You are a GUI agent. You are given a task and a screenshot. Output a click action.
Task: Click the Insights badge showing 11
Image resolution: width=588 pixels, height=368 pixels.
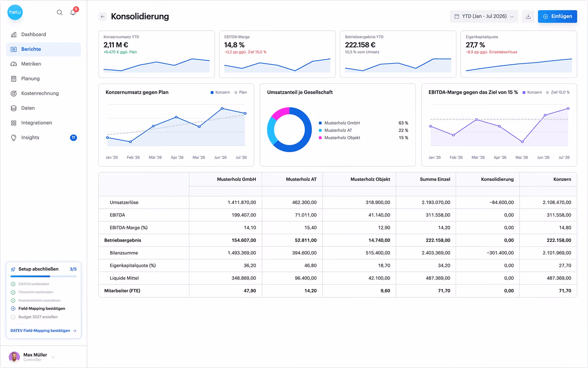tap(73, 138)
